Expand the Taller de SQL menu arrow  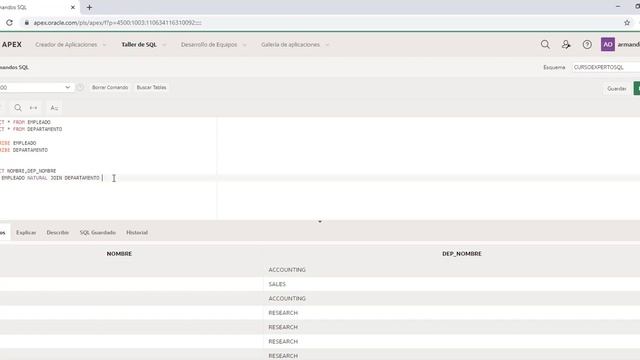pyautogui.click(x=164, y=45)
